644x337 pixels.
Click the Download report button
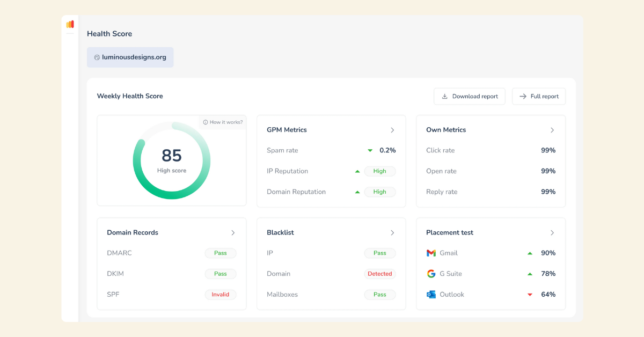point(470,97)
